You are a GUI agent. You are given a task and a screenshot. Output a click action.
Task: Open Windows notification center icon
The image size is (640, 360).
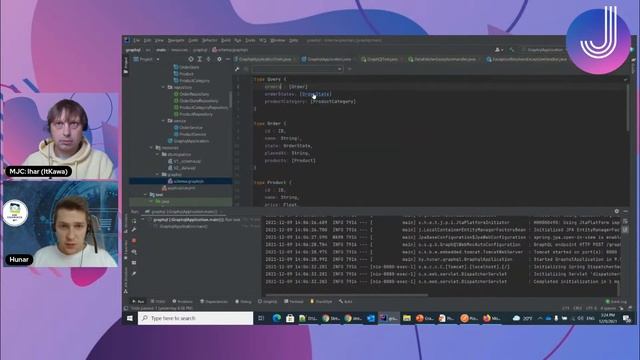pos(627,318)
